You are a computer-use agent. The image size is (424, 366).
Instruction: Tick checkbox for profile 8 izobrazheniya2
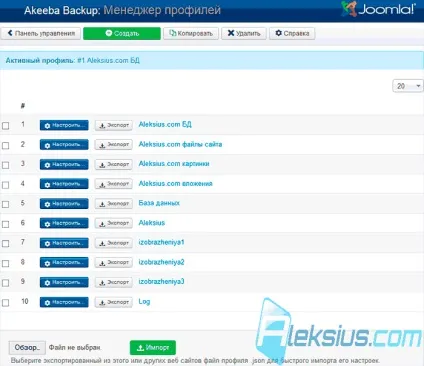6,263
